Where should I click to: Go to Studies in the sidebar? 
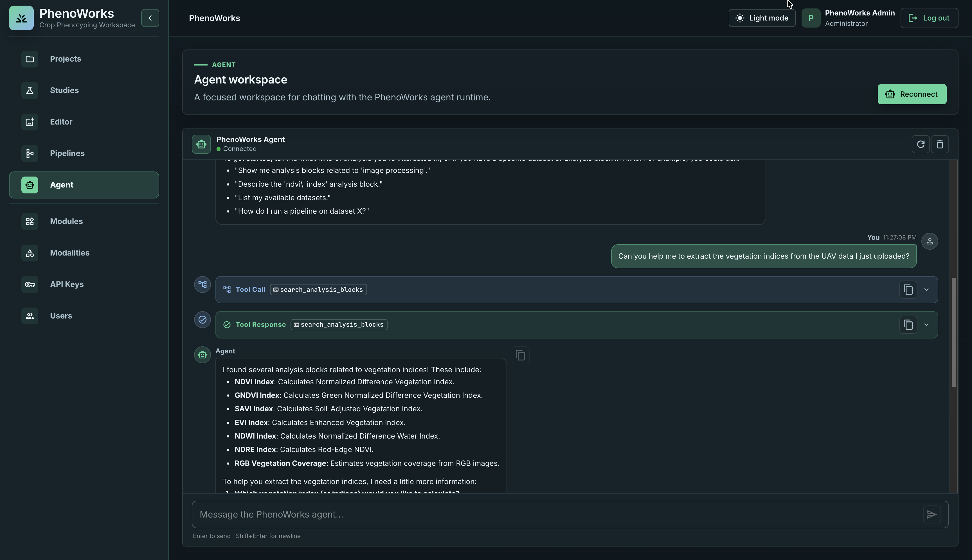pyautogui.click(x=84, y=91)
